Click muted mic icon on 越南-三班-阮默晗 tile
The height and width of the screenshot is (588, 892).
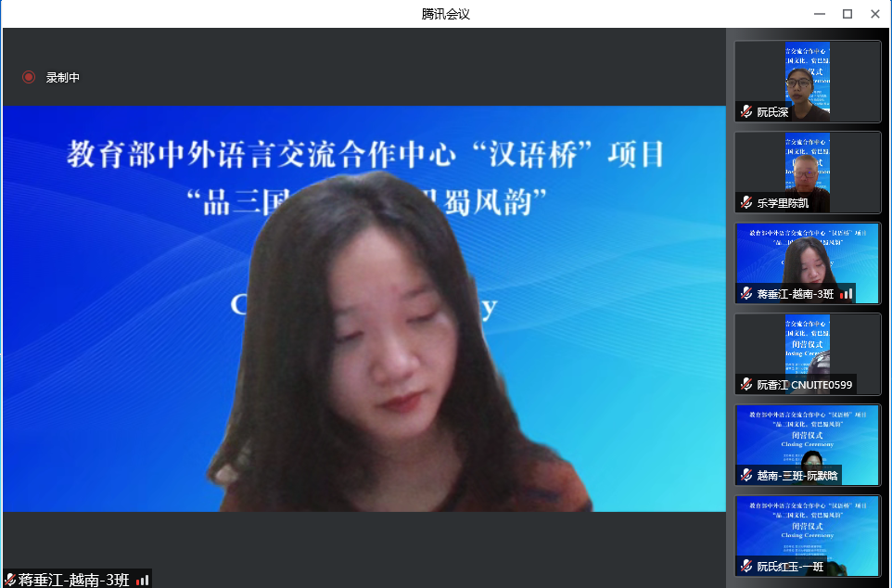point(746,476)
